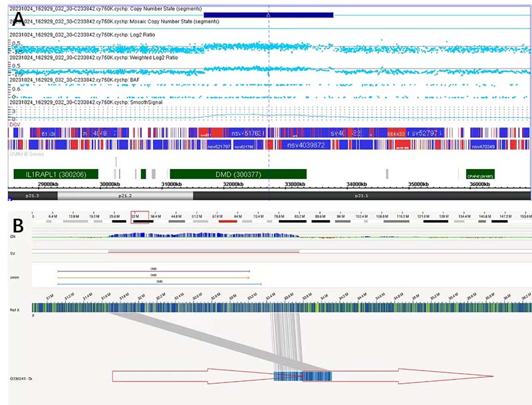Click the SV track label in panel B
Image resolution: width=532 pixels, height=405 pixels.
tap(13, 253)
